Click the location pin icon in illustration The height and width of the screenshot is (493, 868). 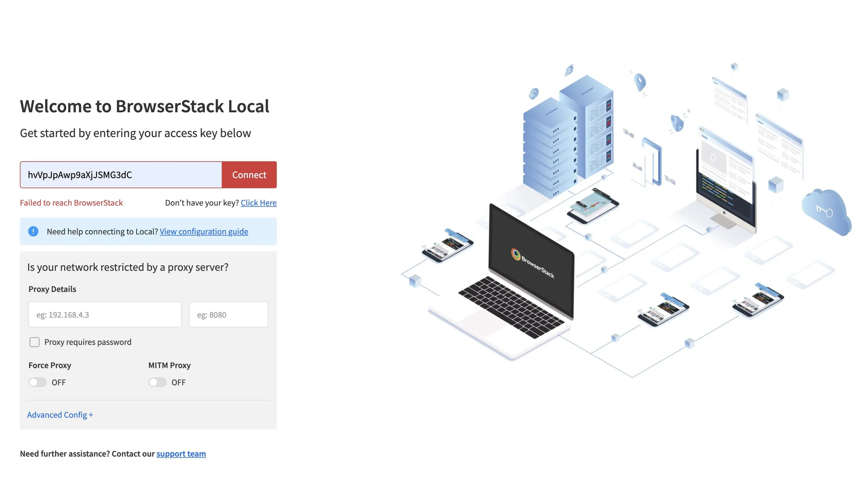click(x=639, y=82)
